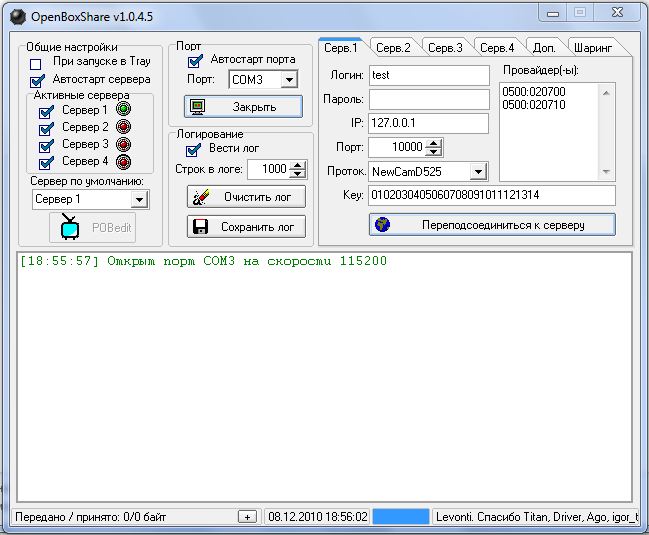The image size is (649, 535).
Task: Open the default server Сервер 1 dropdown
Action: 139,200
